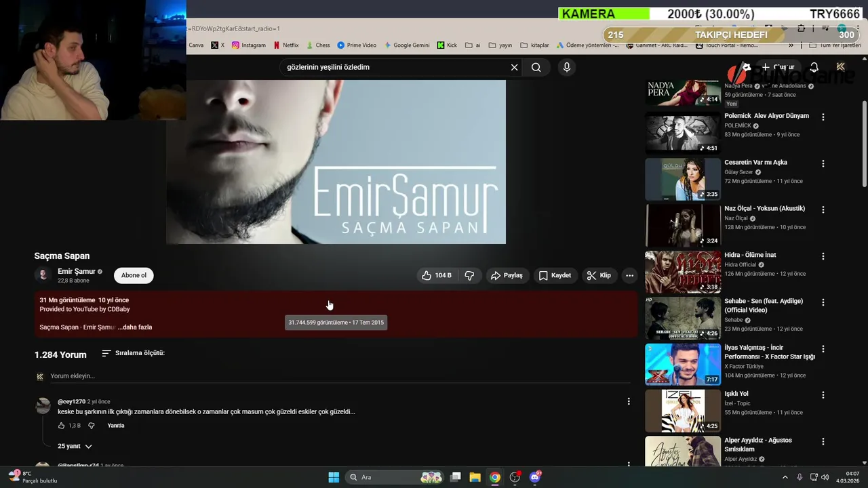Open Chess bookmark

(318, 45)
